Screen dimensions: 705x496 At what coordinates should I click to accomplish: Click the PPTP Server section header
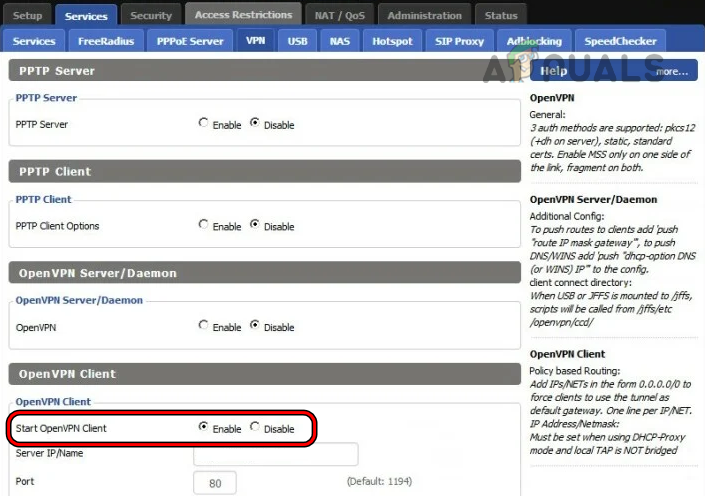[264, 71]
